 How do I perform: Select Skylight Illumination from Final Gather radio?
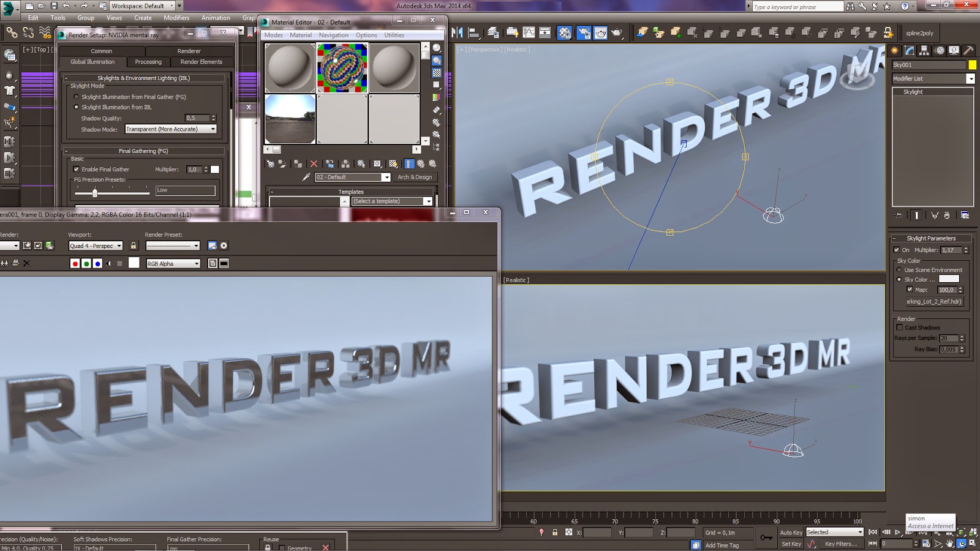[x=77, y=97]
